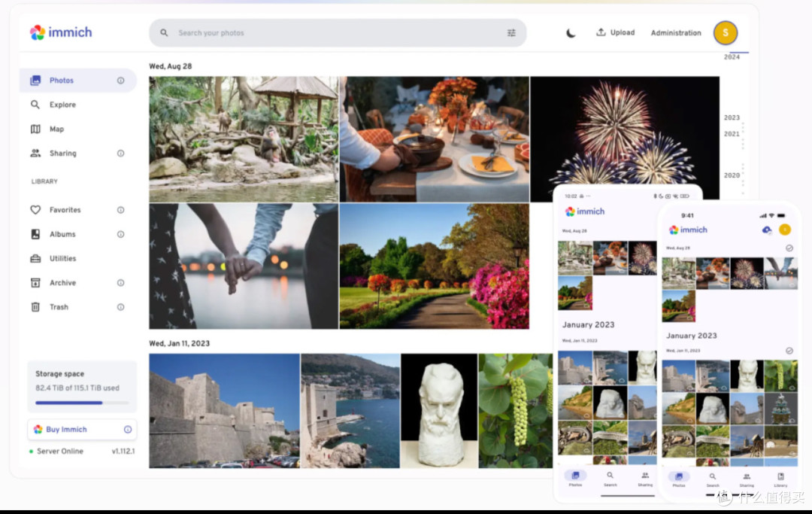
Task: Click the info icon beside Albums
Action: (x=120, y=234)
